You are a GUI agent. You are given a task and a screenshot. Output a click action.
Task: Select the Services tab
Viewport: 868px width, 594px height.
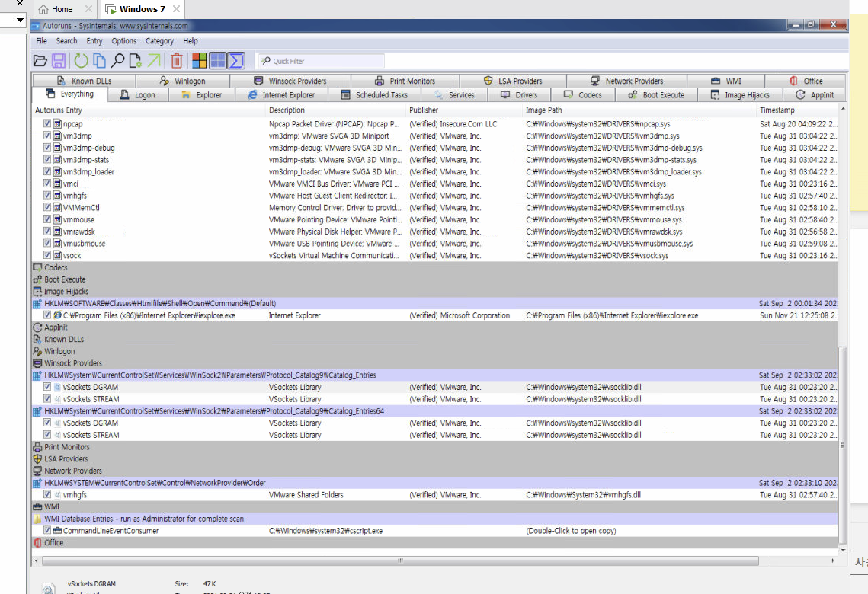(x=454, y=95)
